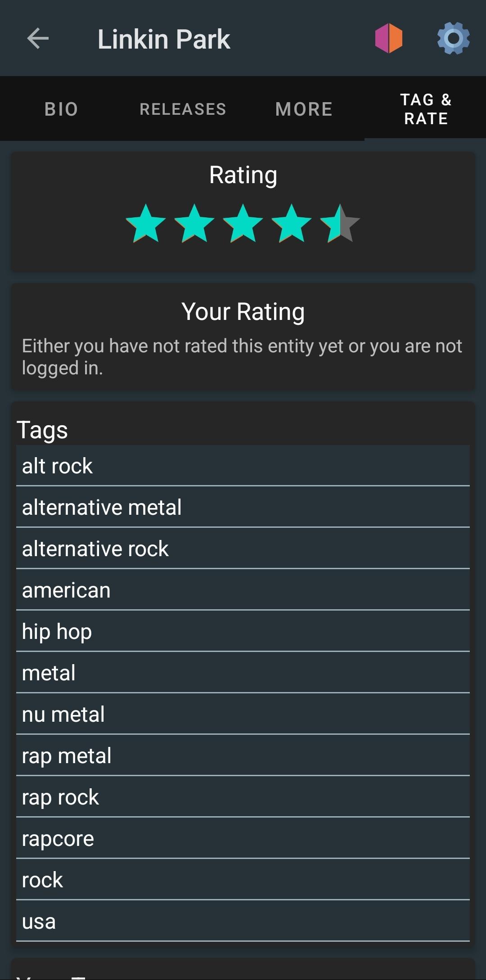486x980 pixels.
Task: Open the alt rock tag
Action: click(x=243, y=466)
